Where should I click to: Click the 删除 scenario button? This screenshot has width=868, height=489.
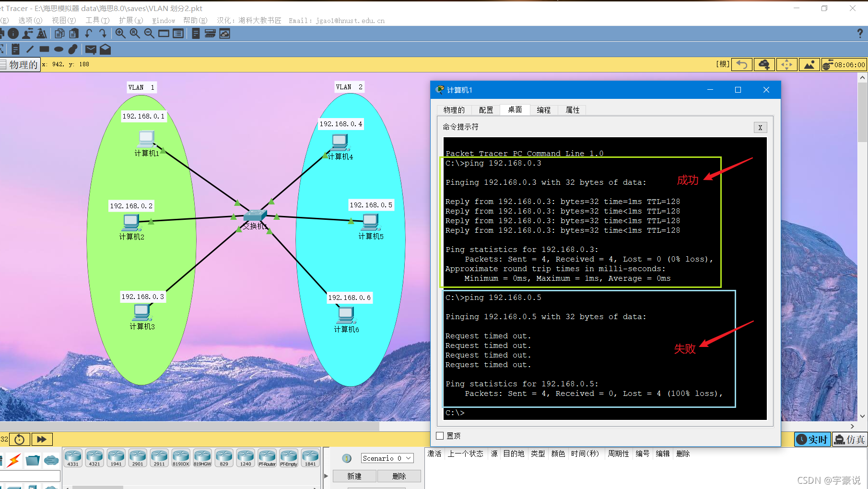tap(399, 476)
